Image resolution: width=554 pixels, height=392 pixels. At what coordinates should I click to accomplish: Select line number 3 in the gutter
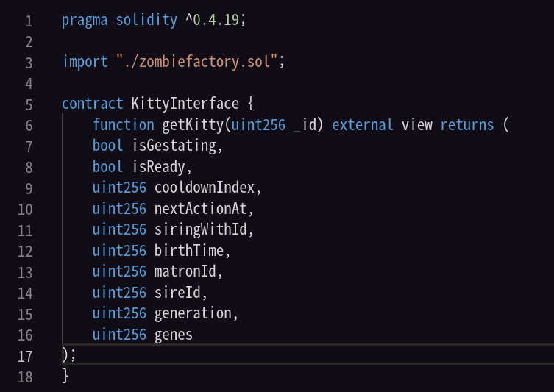point(29,63)
